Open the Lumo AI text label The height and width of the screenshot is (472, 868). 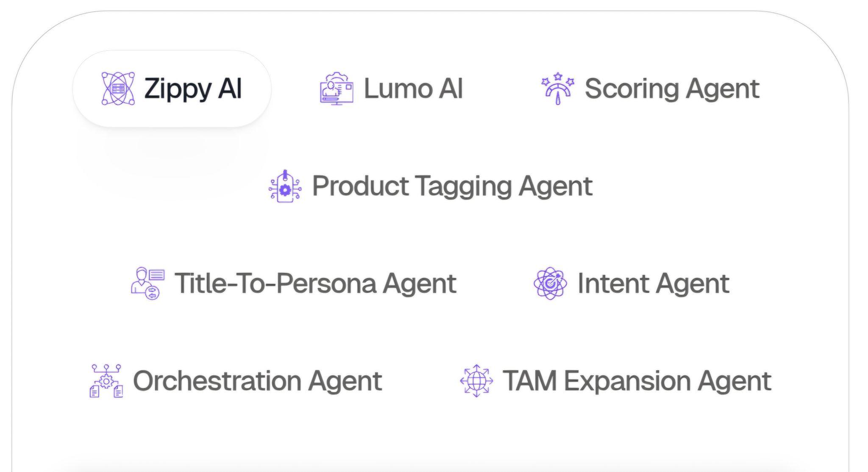(413, 89)
